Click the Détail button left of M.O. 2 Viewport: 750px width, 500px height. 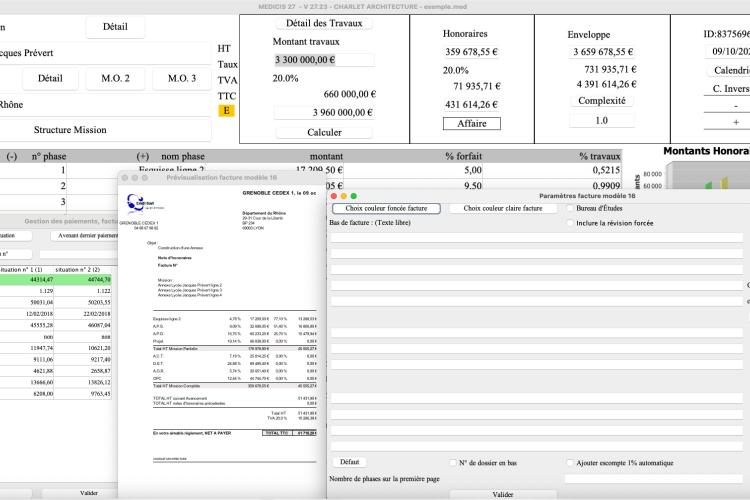(x=50, y=78)
